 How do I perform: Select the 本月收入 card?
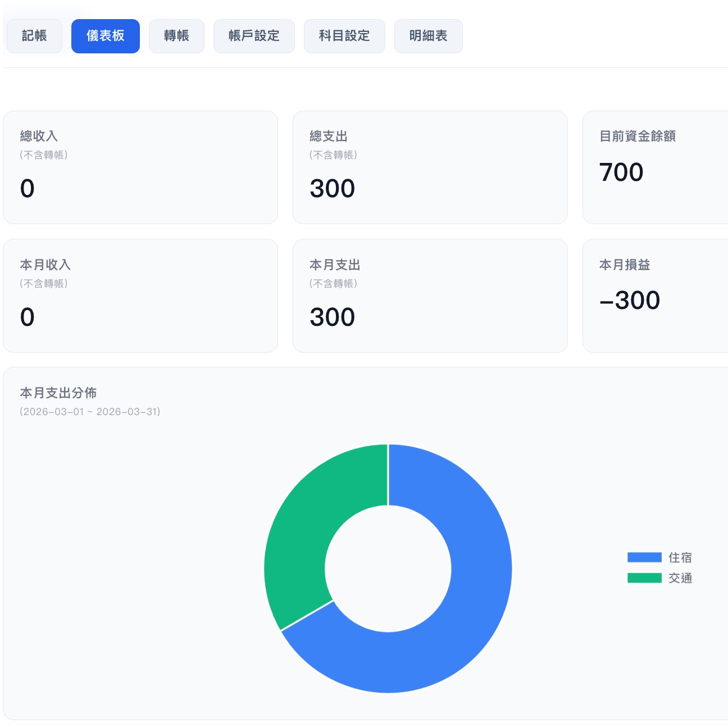(140, 295)
